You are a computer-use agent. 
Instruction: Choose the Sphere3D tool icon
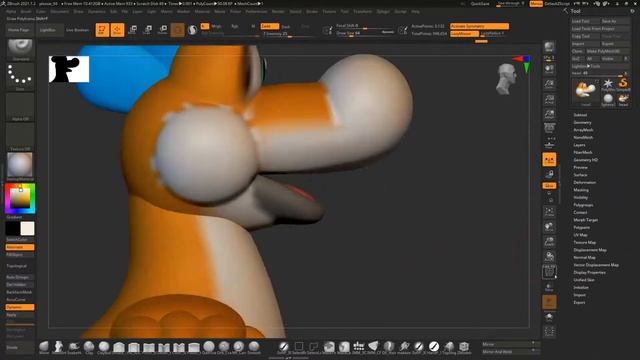coord(608,100)
